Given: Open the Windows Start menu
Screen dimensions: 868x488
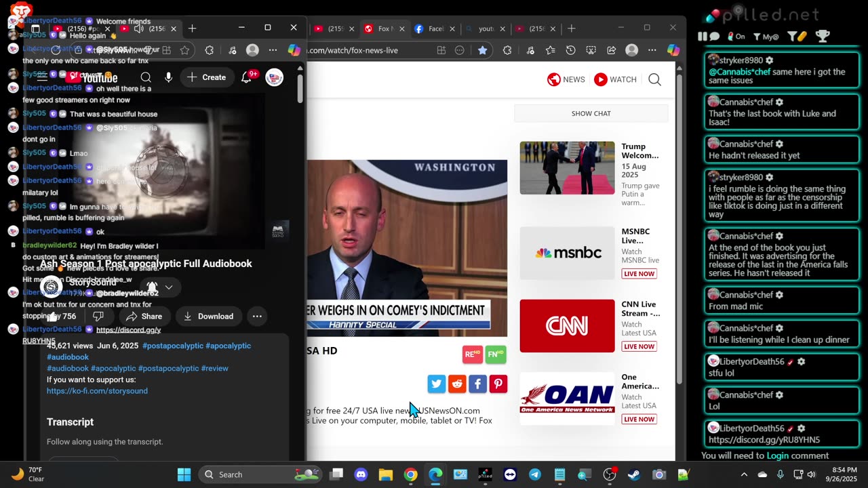Looking at the screenshot, I should [x=184, y=474].
